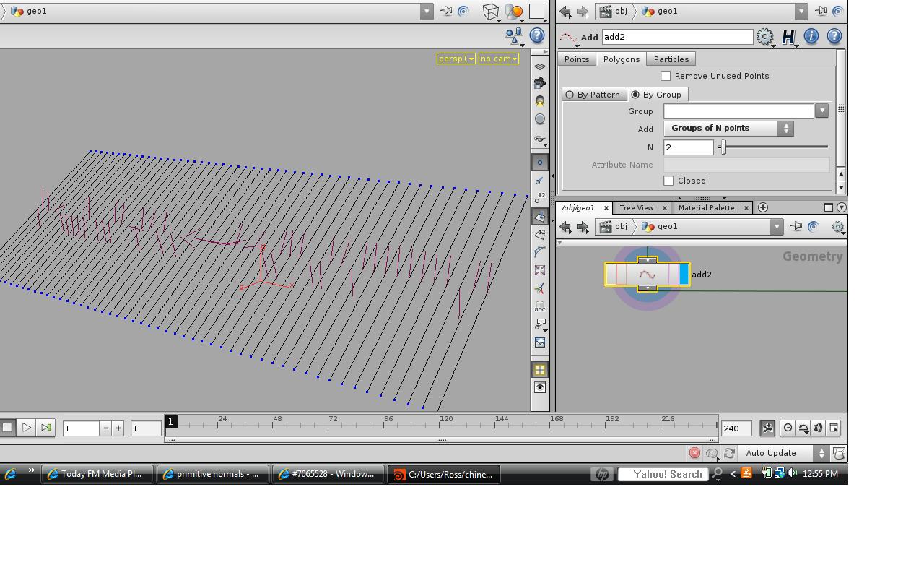Toggle the headlight lighting icon
The width and height of the screenshot is (924, 578).
540,101
